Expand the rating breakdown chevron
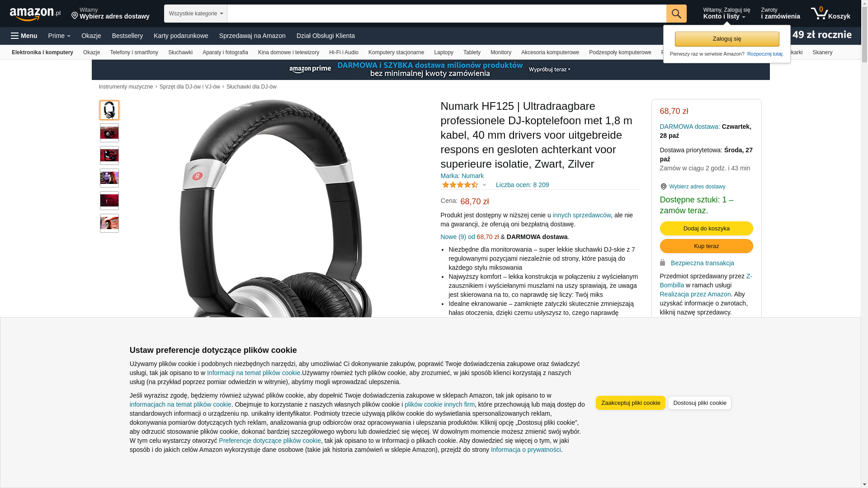The height and width of the screenshot is (488, 868). [484, 185]
